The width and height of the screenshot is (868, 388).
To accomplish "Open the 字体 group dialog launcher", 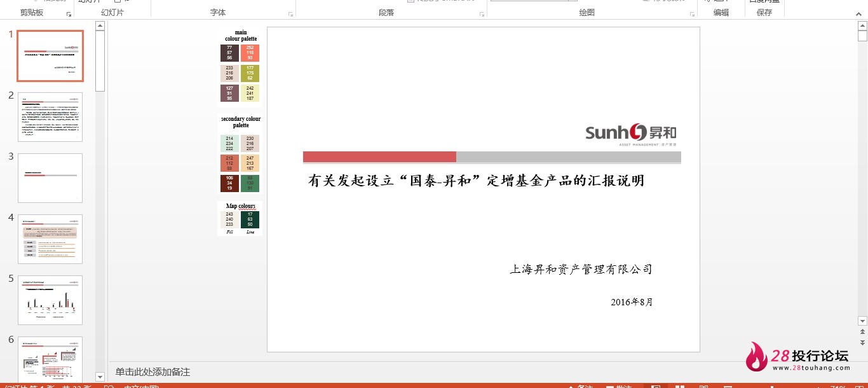I will [x=291, y=13].
